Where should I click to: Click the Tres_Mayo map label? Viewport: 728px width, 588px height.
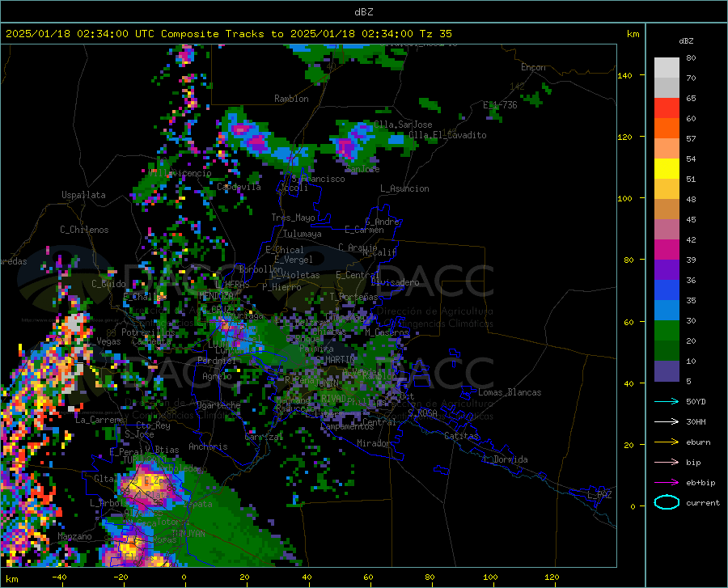click(293, 218)
